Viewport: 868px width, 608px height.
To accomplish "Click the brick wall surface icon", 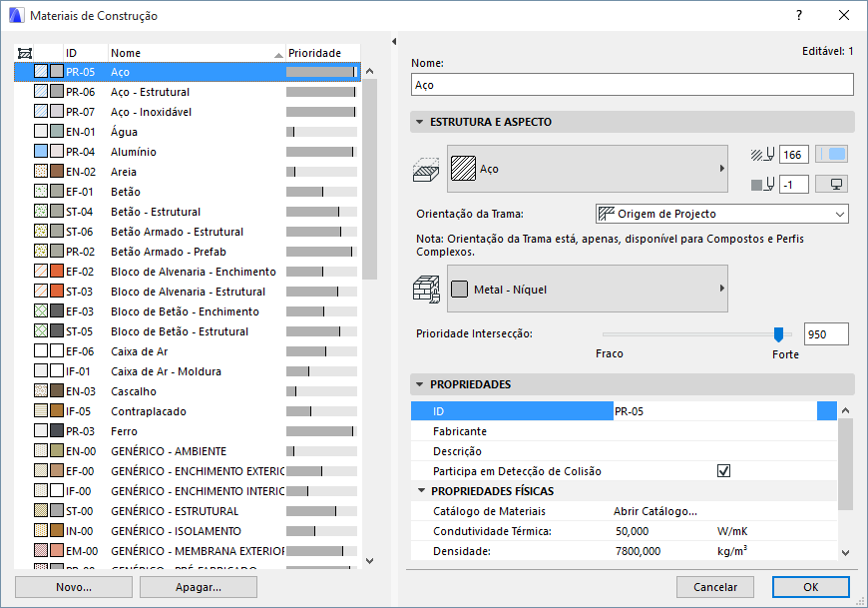I will 426,290.
